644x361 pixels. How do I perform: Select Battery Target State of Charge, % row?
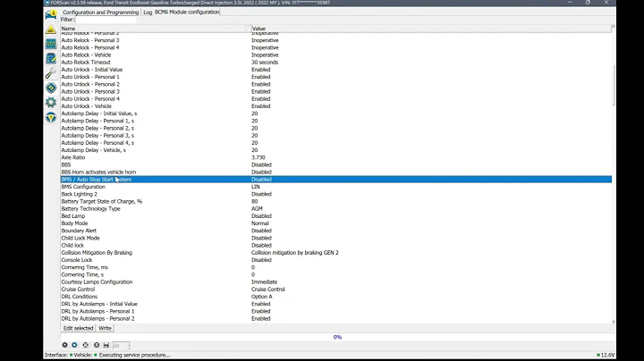tap(336, 201)
